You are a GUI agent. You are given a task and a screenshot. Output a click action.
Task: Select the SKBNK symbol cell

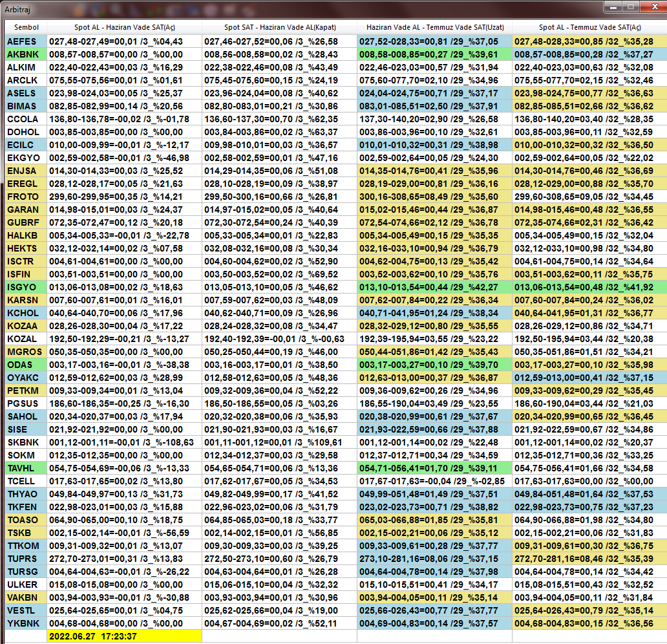[25, 442]
